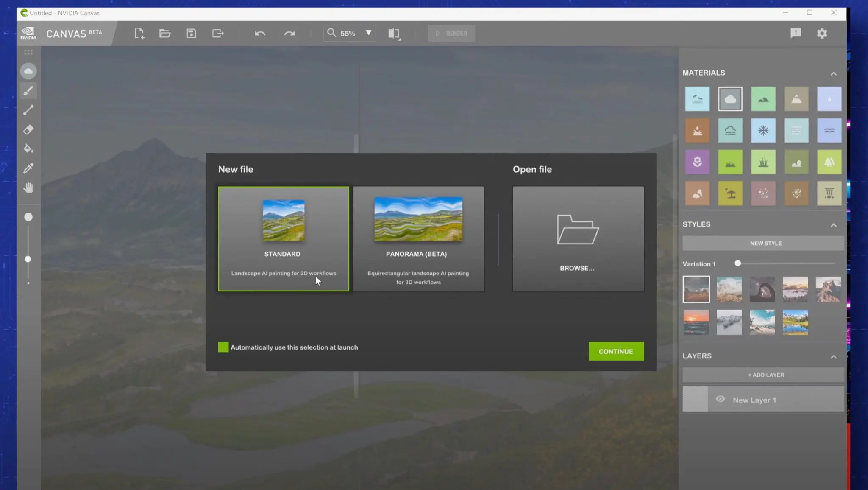Image resolution: width=868 pixels, height=490 pixels.
Task: Select the Panorama (Beta) new file option
Action: click(x=418, y=239)
